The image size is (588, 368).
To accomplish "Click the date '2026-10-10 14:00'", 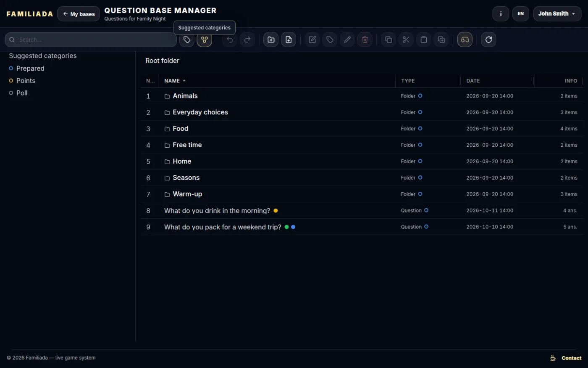I will pyautogui.click(x=490, y=227).
